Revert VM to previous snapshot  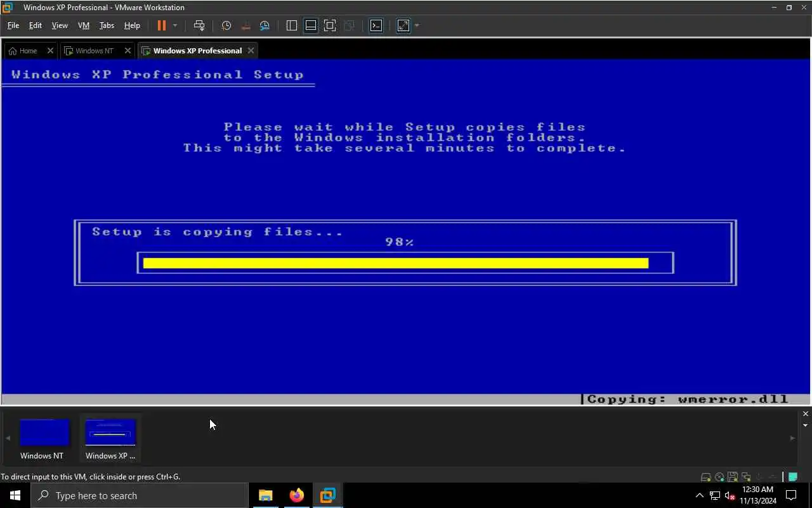pos(246,25)
